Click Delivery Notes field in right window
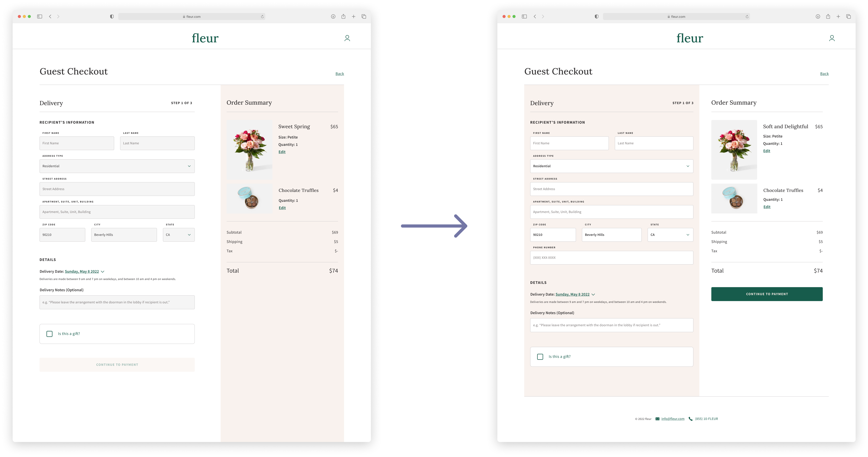The image size is (868, 457). [612, 325]
